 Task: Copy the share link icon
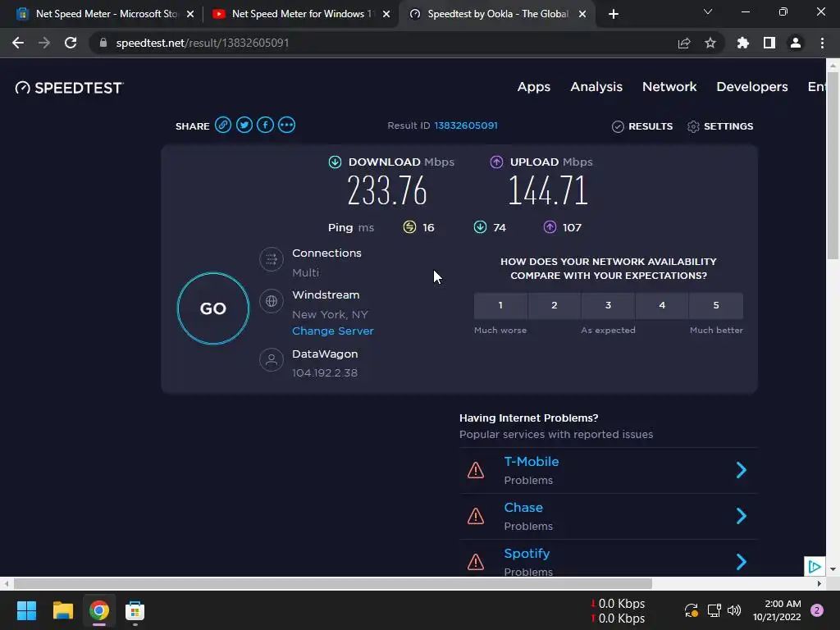[223, 126]
